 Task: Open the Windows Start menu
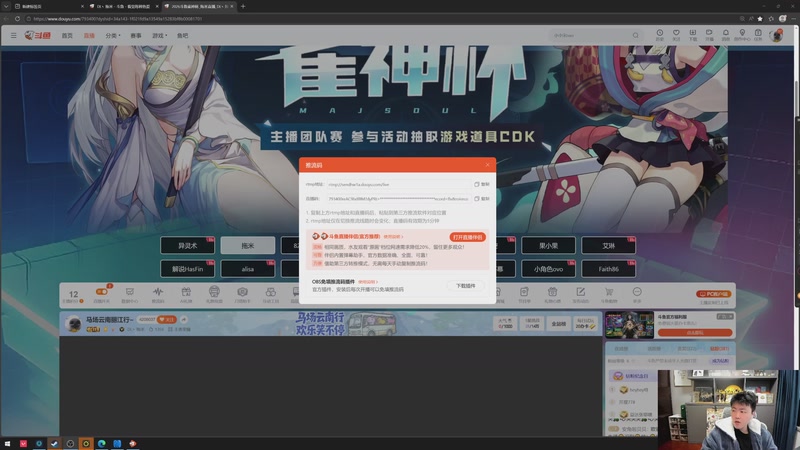[7, 443]
